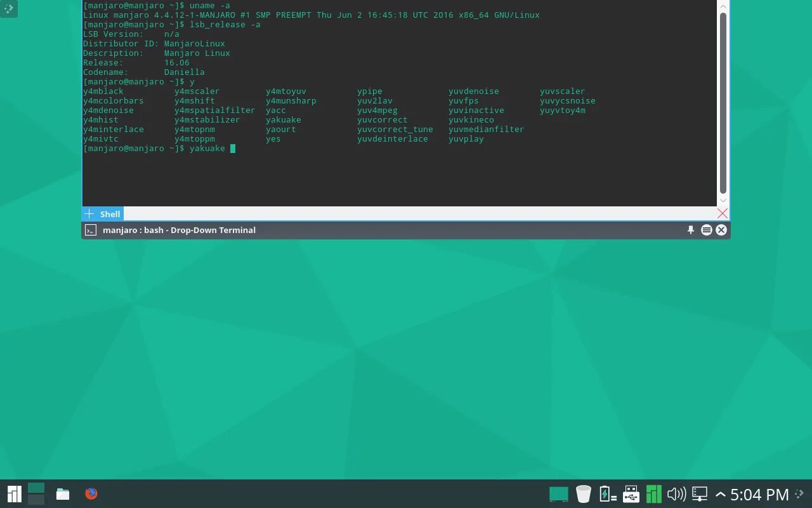Expand hidden system tray icons arrow
The image size is (812, 508).
(721, 495)
